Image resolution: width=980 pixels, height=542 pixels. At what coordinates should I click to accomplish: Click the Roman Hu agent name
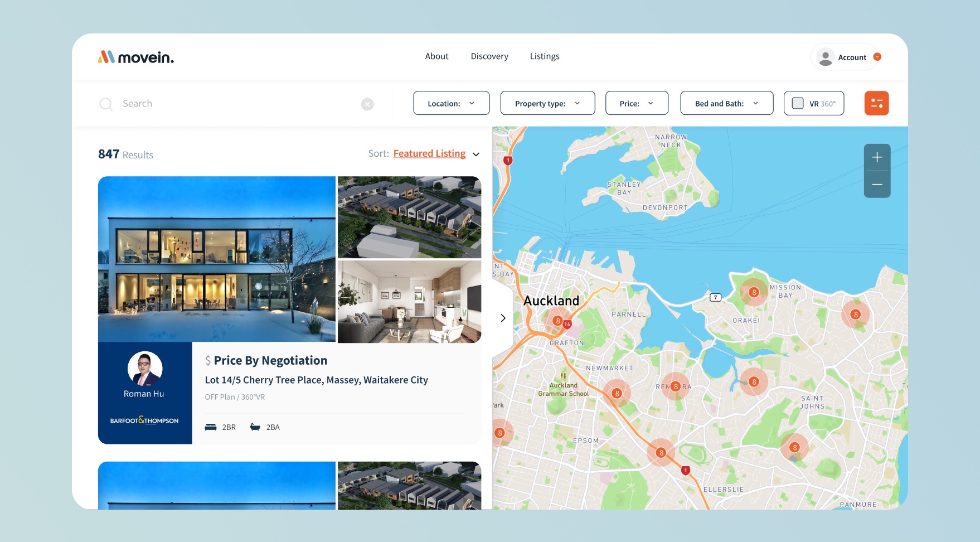144,394
